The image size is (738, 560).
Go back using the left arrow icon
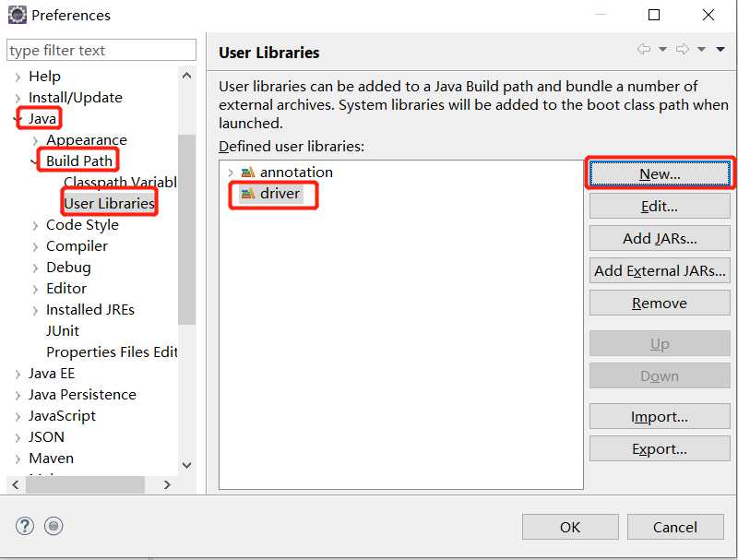644,49
